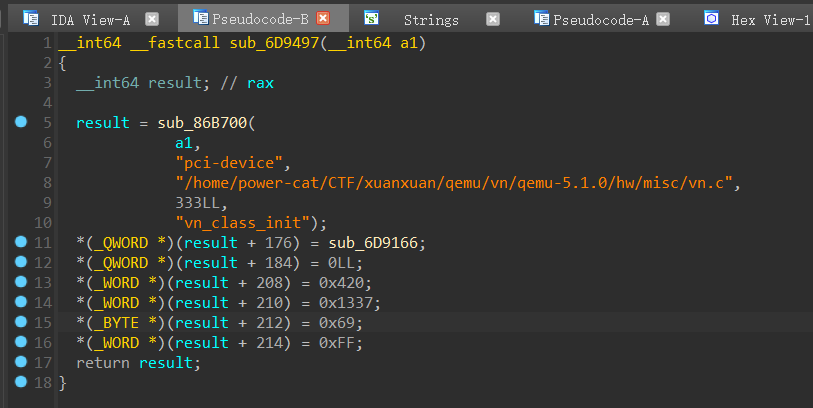Click the Hex View-1 tab icon
Viewport: 813px width, 408px height.
[x=711, y=18]
